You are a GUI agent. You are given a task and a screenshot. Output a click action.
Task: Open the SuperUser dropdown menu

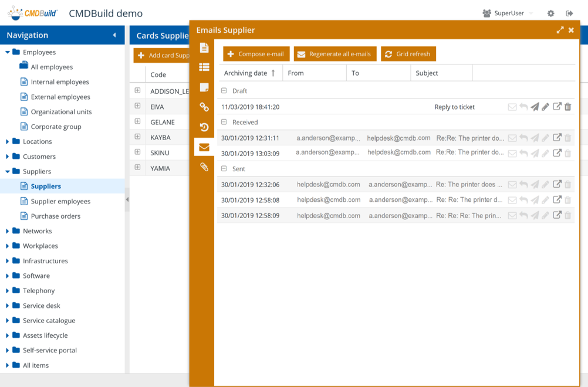click(508, 13)
